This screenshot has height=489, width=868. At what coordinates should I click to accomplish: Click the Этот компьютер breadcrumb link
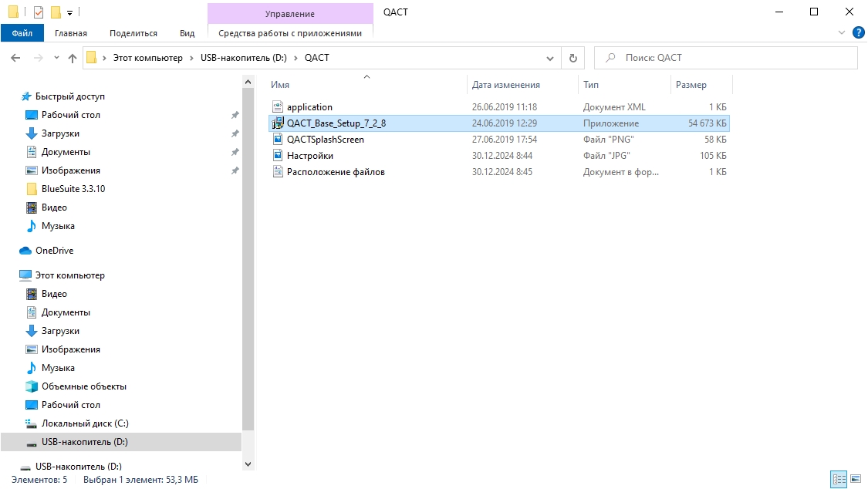pyautogui.click(x=147, y=58)
